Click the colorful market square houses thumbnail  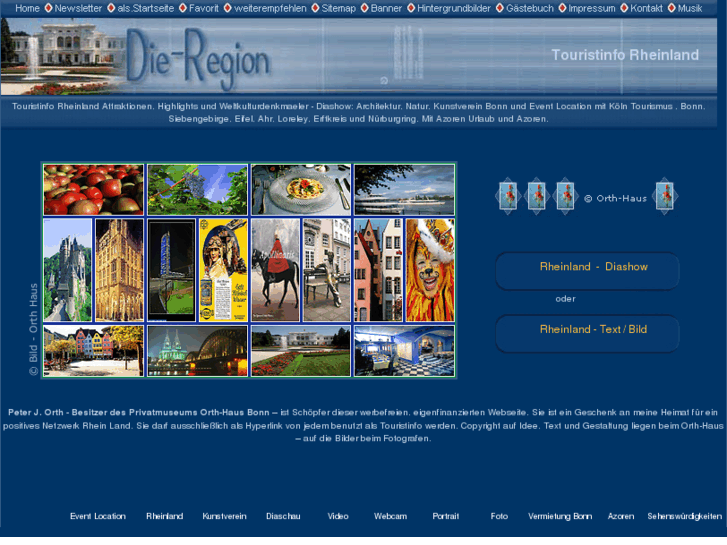click(x=94, y=351)
